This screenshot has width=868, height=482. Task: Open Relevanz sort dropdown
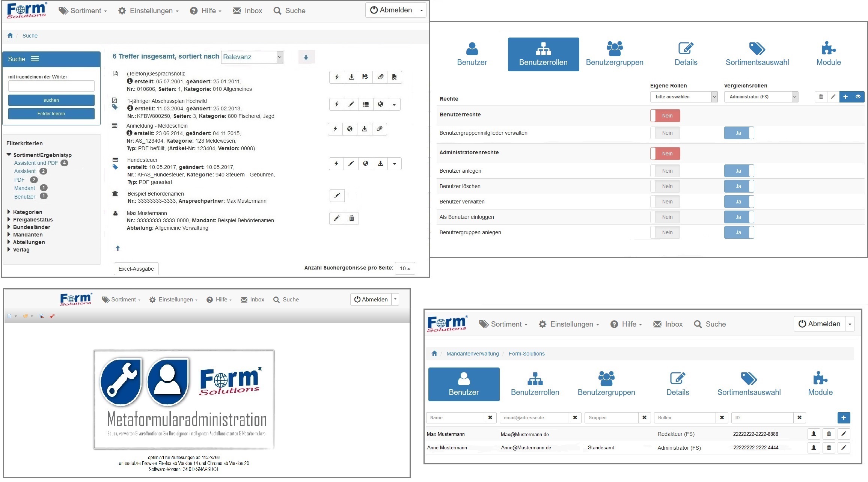[x=252, y=57]
